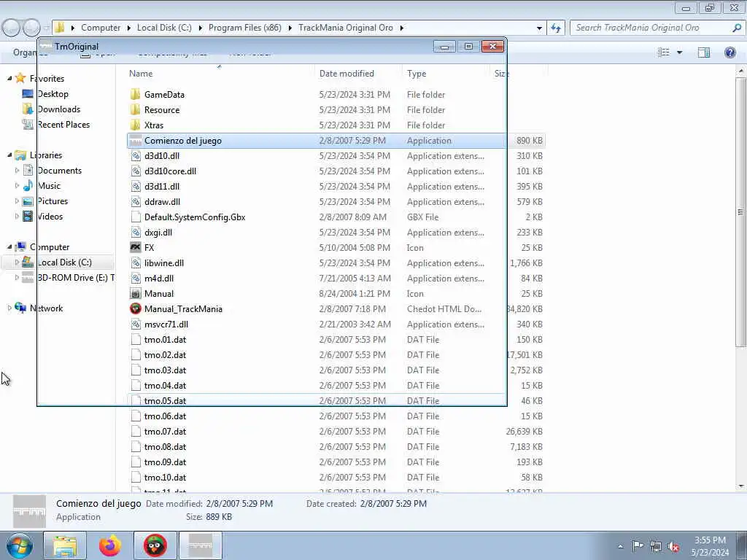Click the d3d10core.dll file icon

click(x=136, y=171)
